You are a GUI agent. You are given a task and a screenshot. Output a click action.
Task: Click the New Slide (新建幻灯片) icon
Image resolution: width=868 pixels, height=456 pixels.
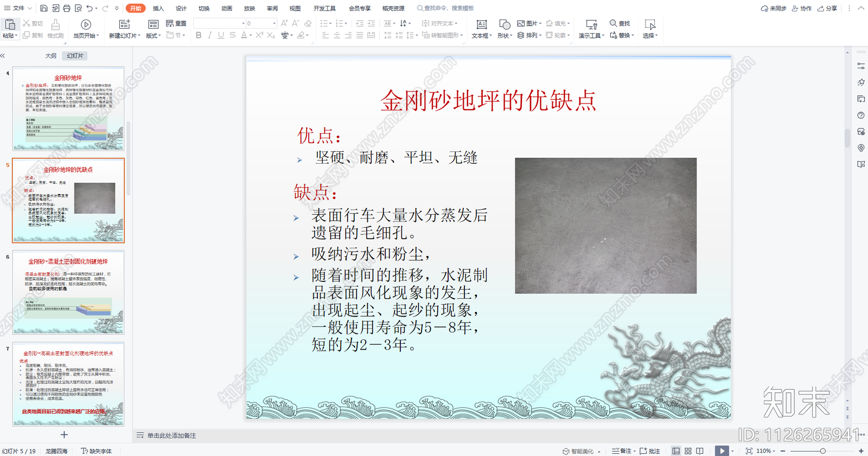point(124,24)
